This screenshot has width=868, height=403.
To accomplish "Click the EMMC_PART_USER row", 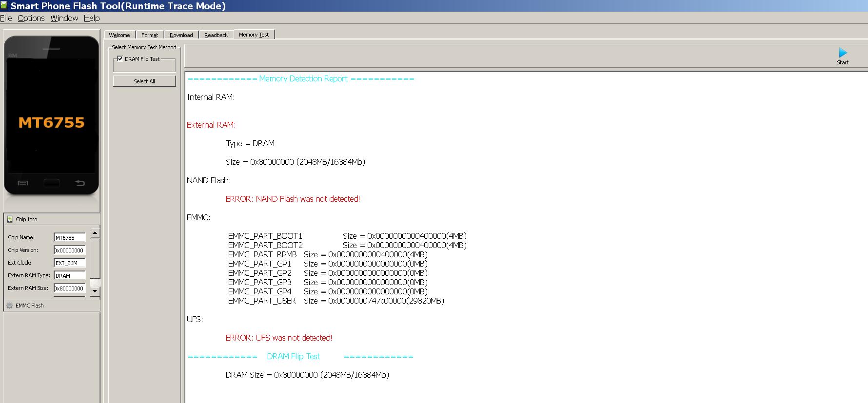I will [x=336, y=301].
